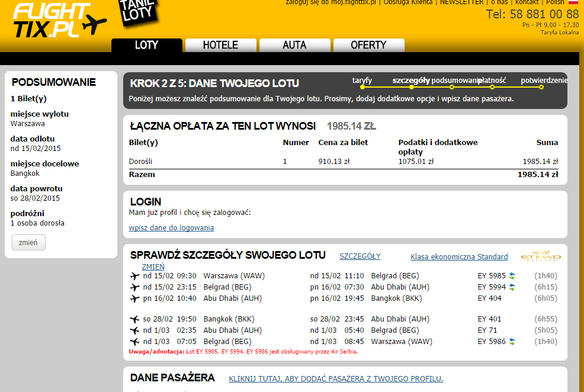Viewport: 584px width, 392px height.
Task: Click zaloguj się do moj.flighttix.pl link
Action: tap(330, 2)
